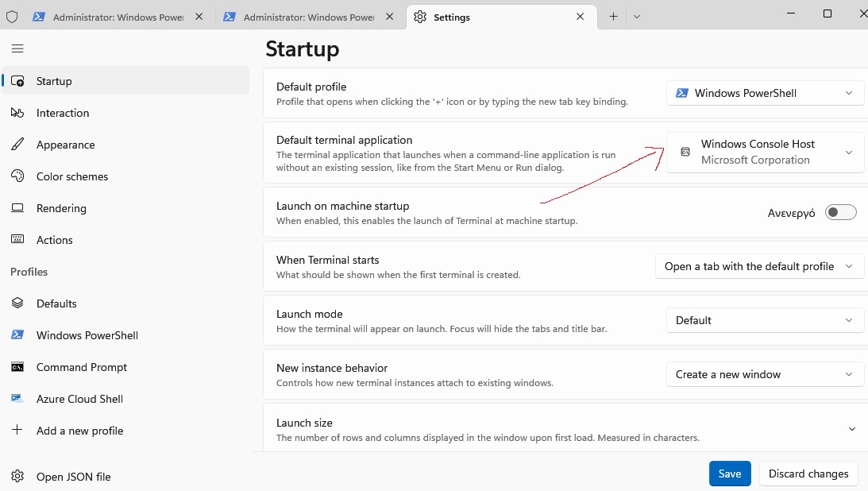Open Azure Cloud Shell profile settings

coord(125,399)
